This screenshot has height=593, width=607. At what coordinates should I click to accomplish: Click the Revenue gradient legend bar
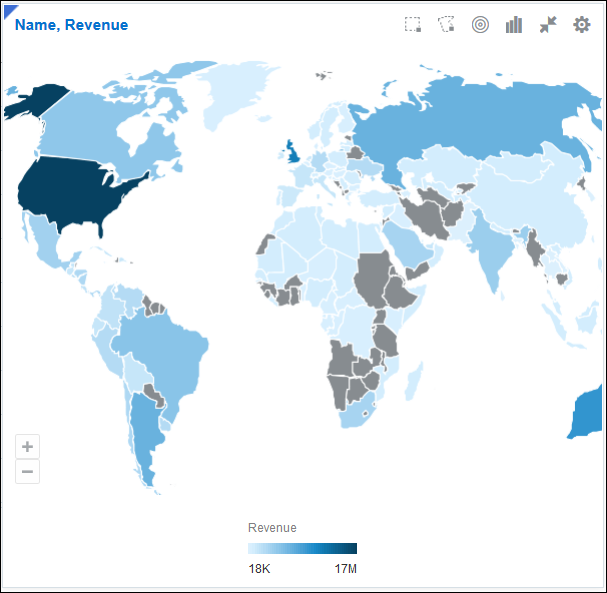[x=302, y=548]
